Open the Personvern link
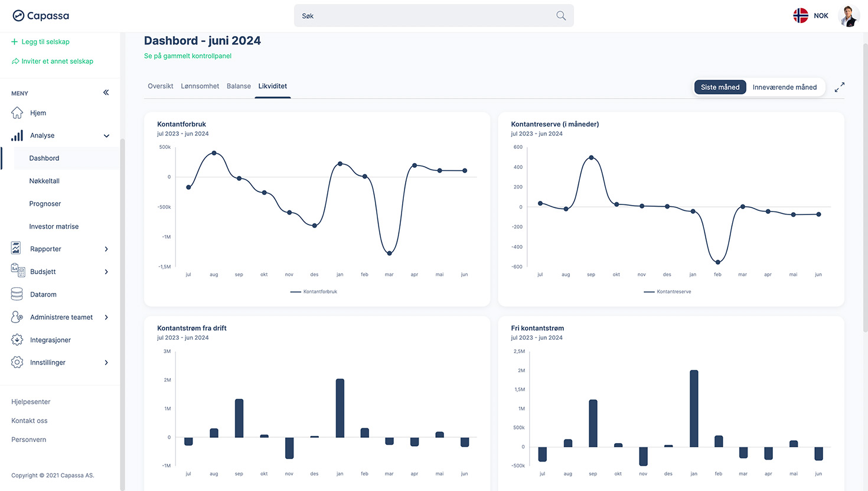Screen dimensions: 868x491 28,440
